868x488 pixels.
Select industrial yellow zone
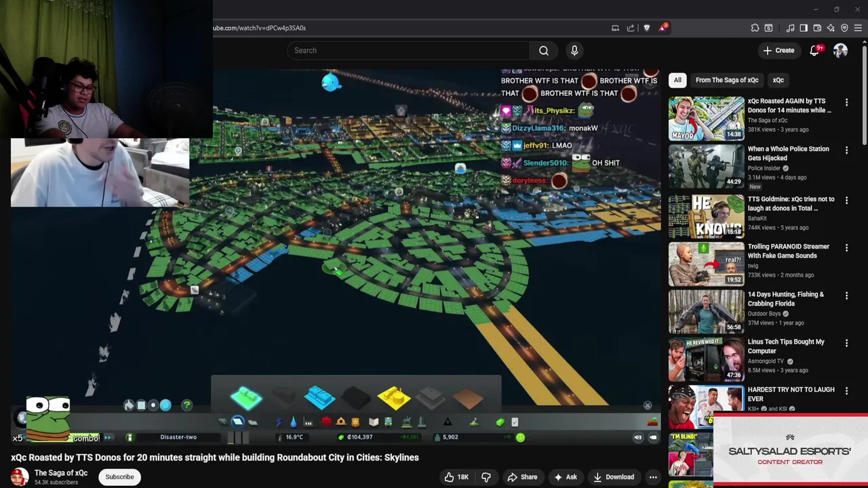point(394,396)
